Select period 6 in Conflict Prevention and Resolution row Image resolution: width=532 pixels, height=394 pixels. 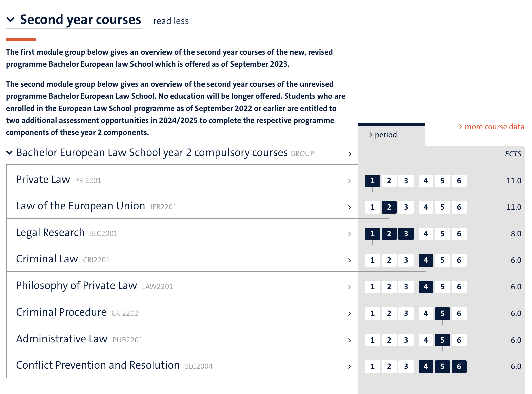(459, 366)
